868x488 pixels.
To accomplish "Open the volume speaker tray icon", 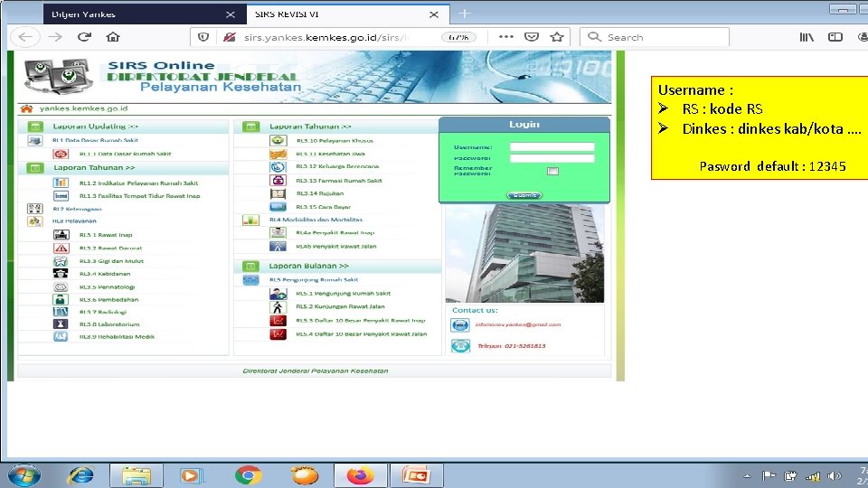I will pyautogui.click(x=834, y=476).
